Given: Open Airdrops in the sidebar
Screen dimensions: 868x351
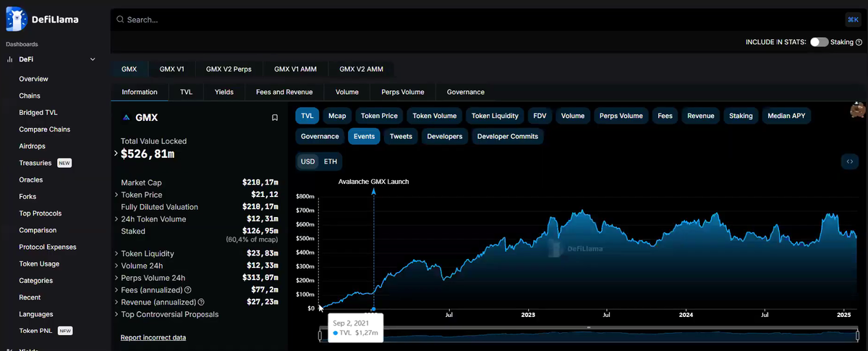Looking at the screenshot, I should point(32,146).
